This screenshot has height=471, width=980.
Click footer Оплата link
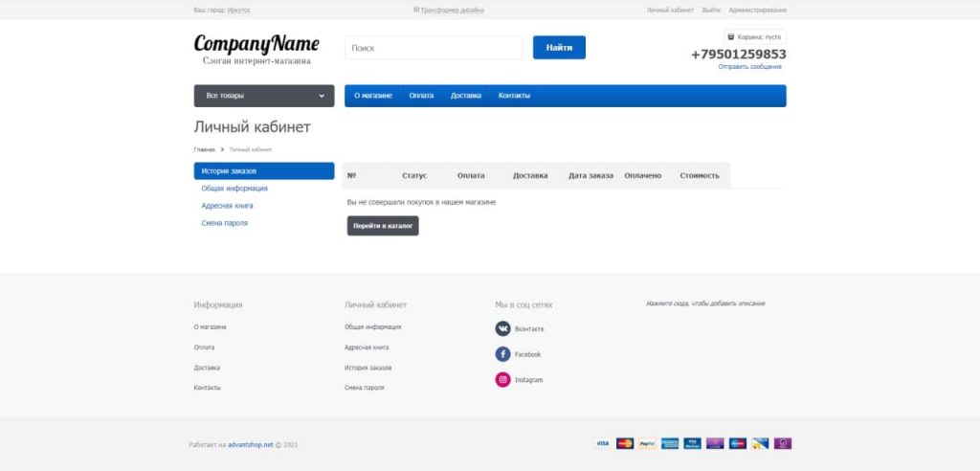pos(204,348)
